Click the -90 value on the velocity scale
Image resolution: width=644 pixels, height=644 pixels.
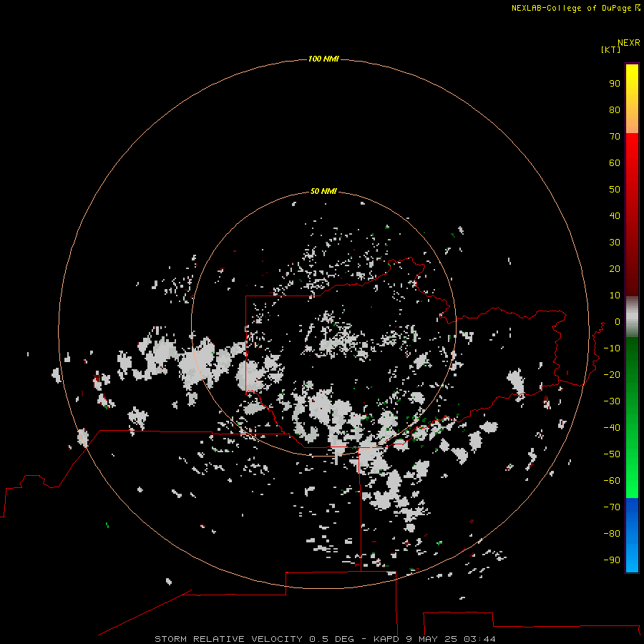pos(612,560)
